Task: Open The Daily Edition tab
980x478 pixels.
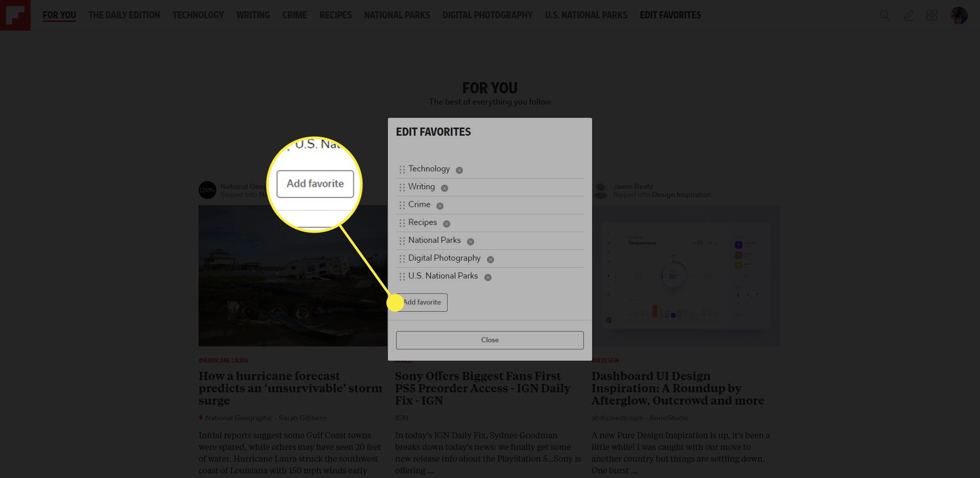Action: pos(124,15)
